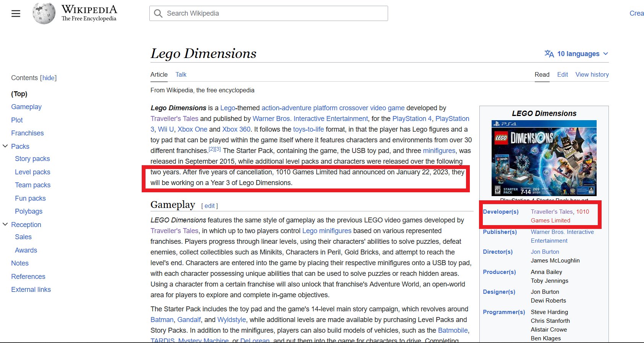Open the Gandalf link

[189, 320]
